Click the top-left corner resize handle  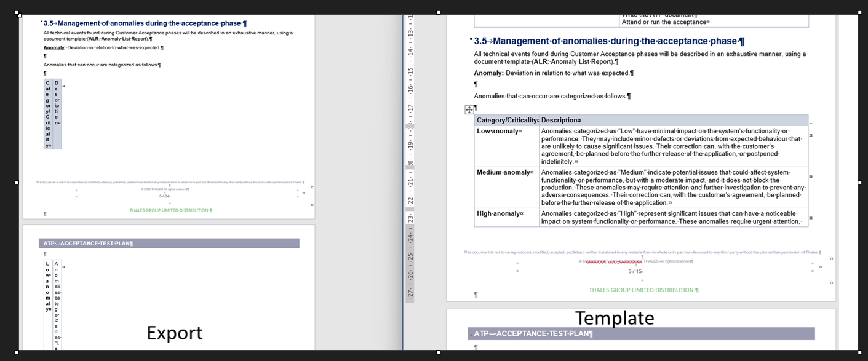tap(17, 13)
